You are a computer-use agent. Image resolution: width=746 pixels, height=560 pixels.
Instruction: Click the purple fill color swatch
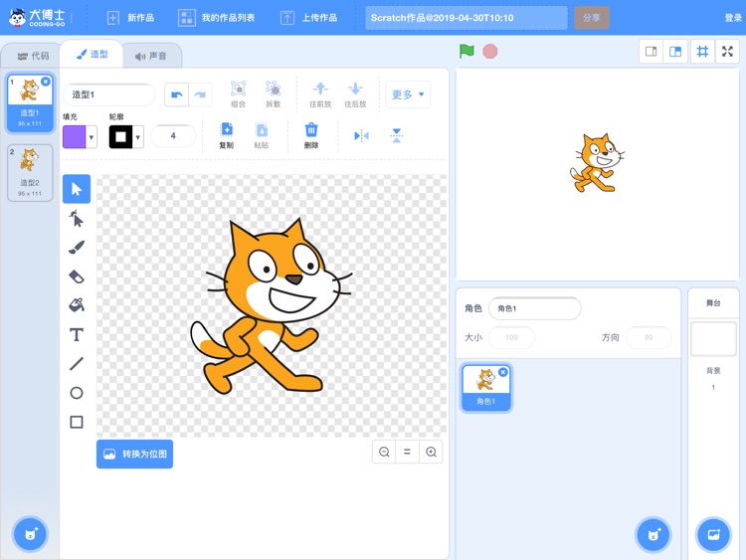coord(75,137)
